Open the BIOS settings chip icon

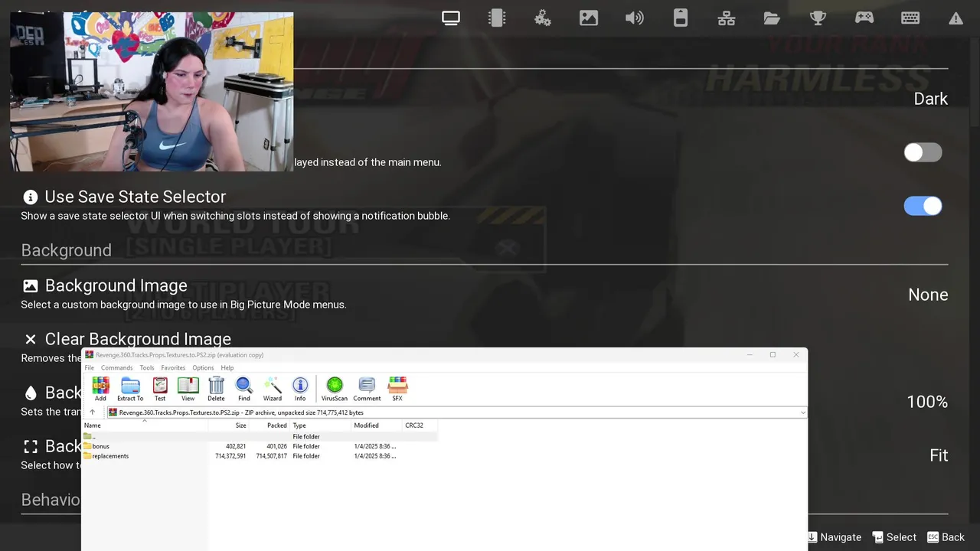click(x=497, y=18)
